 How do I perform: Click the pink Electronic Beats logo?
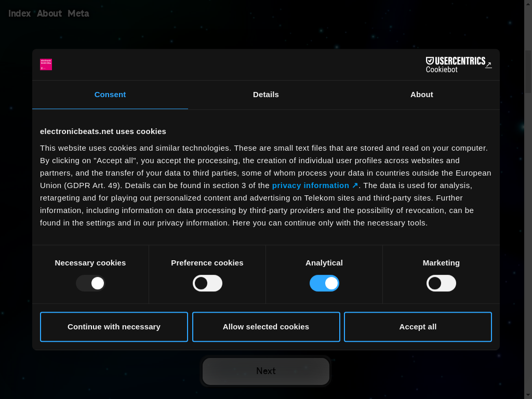pos(46,64)
